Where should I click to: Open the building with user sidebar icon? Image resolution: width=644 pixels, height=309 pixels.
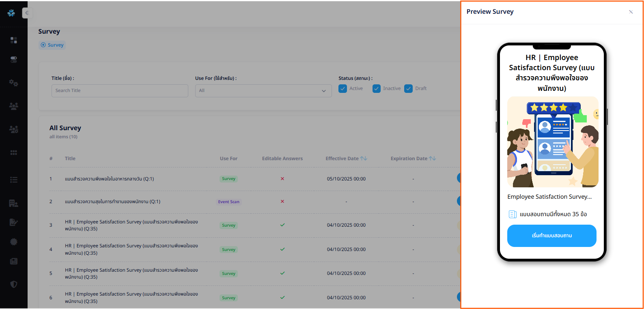[14, 203]
